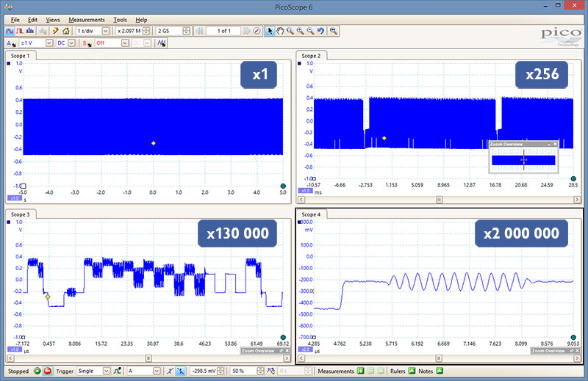The width and height of the screenshot is (588, 381).
Task: Click the red Stop capture button
Action: click(x=47, y=371)
